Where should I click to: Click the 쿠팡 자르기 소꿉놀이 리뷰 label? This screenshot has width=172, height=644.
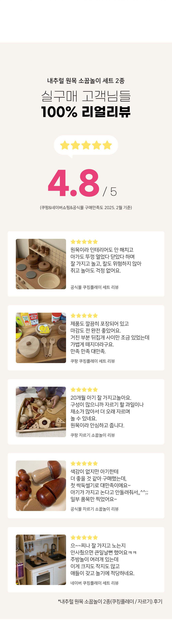[x=93, y=435]
